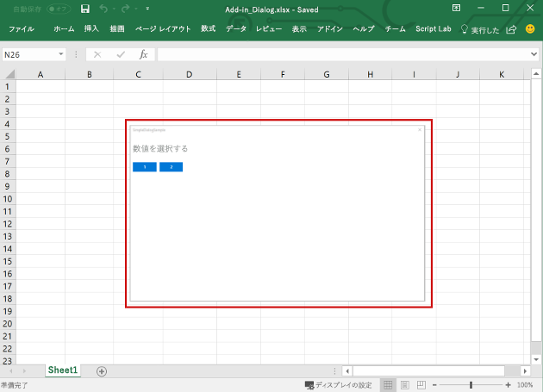The height and width of the screenshot is (392, 543).
Task: Open the チーム ribbon tab
Action: click(x=395, y=29)
